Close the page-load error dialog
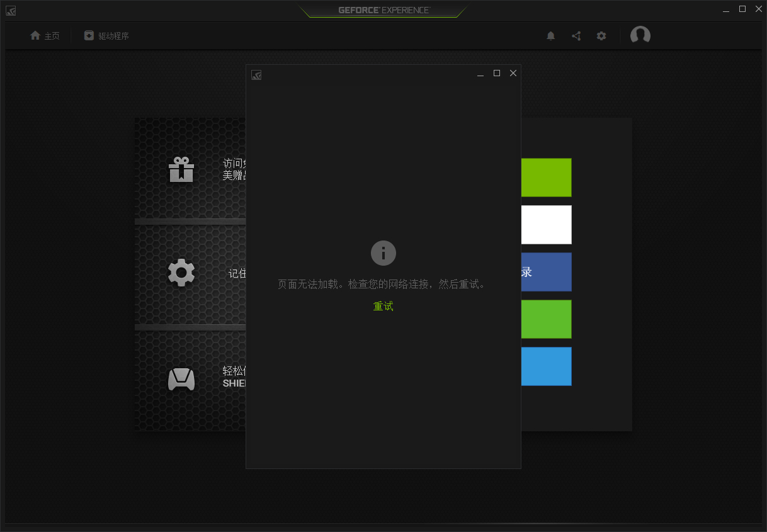Screen dimensions: 767x532 point(513,73)
